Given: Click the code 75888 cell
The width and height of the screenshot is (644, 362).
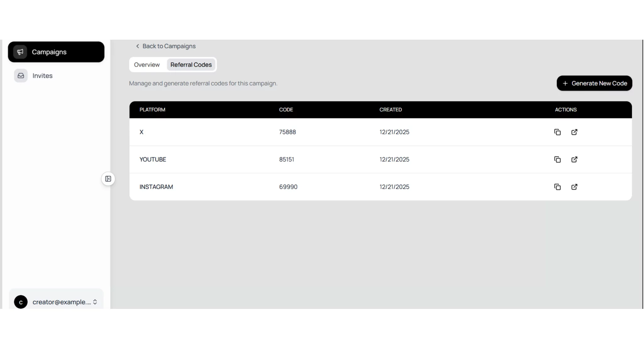Looking at the screenshot, I should click(x=287, y=132).
